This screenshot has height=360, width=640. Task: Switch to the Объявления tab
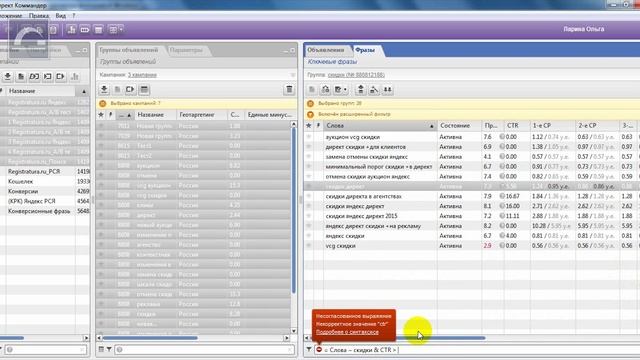pos(326,50)
